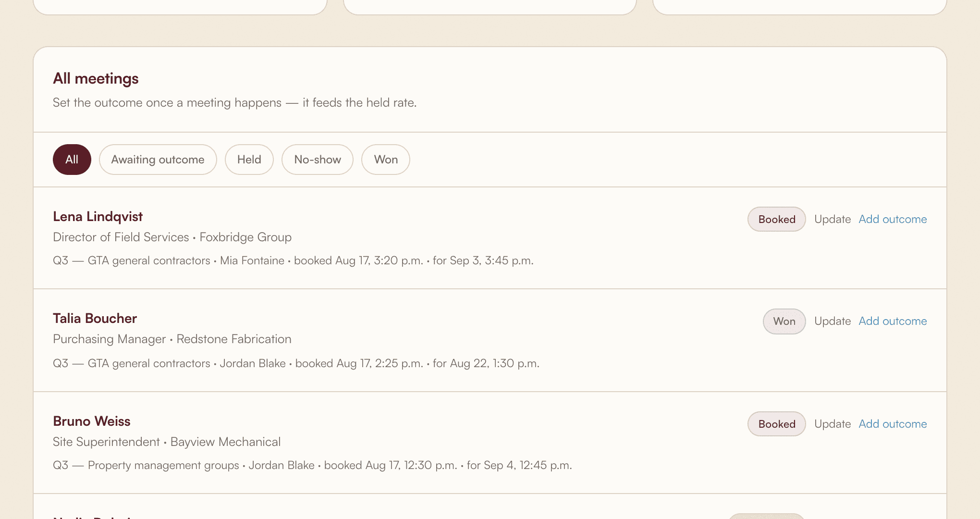980x519 pixels.
Task: Add outcome for Bruno Weiss meeting
Action: pos(893,424)
